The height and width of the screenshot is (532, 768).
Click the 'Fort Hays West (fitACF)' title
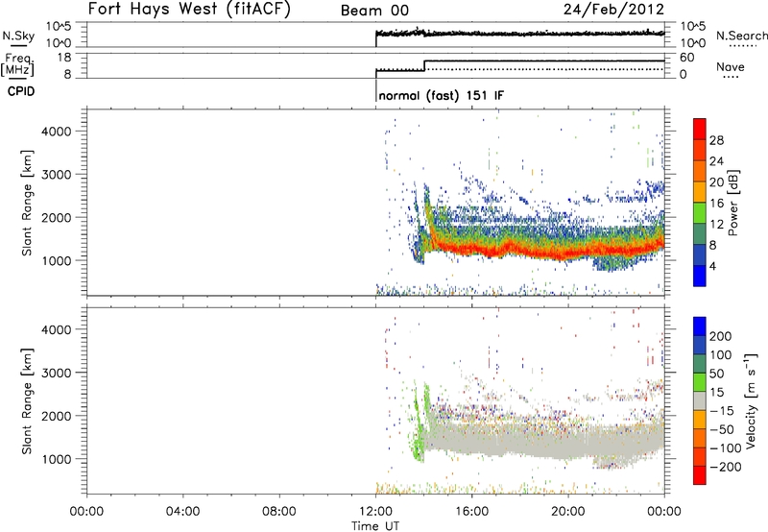[x=189, y=9]
